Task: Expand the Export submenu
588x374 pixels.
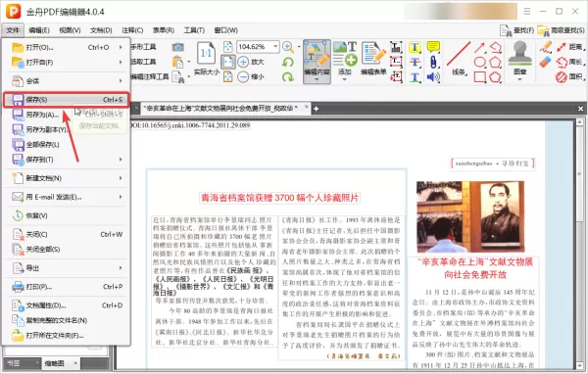Action: point(121,268)
